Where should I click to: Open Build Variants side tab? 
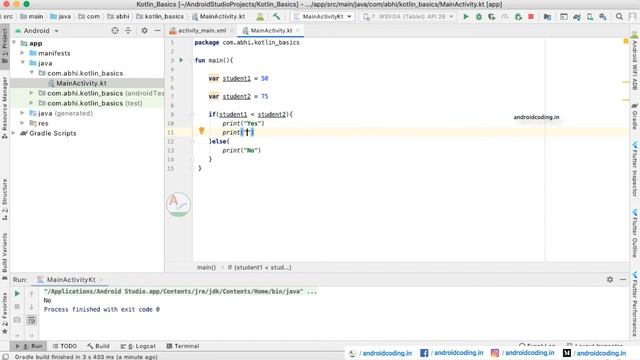tap(4, 256)
